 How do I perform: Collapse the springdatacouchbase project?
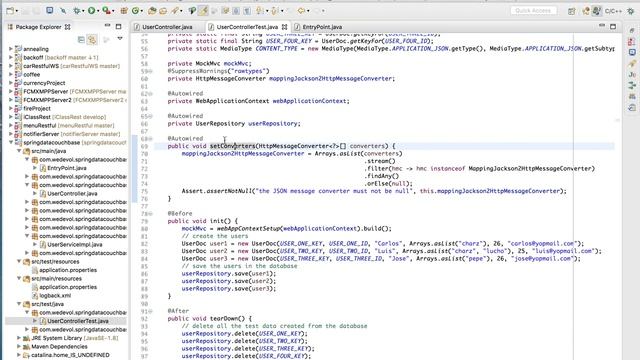[x=10, y=142]
